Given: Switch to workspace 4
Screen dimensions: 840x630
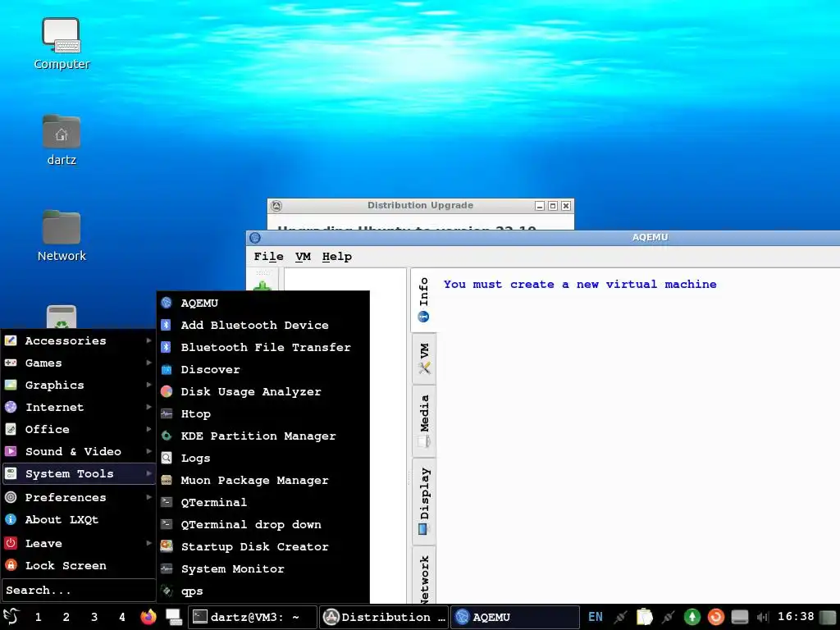Looking at the screenshot, I should pos(122,617).
